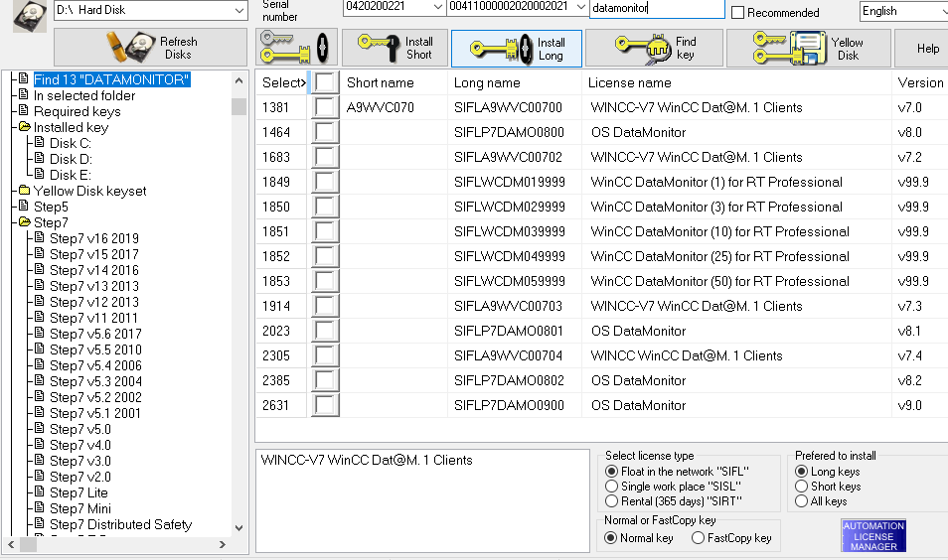The image size is (948, 560).
Task: Click WinCC DataMonitor (10) for RT Professional
Action: click(x=719, y=231)
